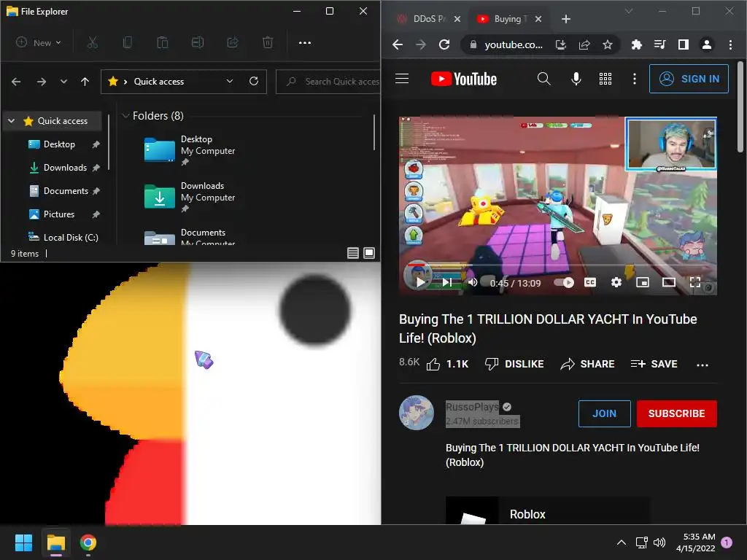Click the Cut icon in File Explorer toolbar

(x=93, y=43)
